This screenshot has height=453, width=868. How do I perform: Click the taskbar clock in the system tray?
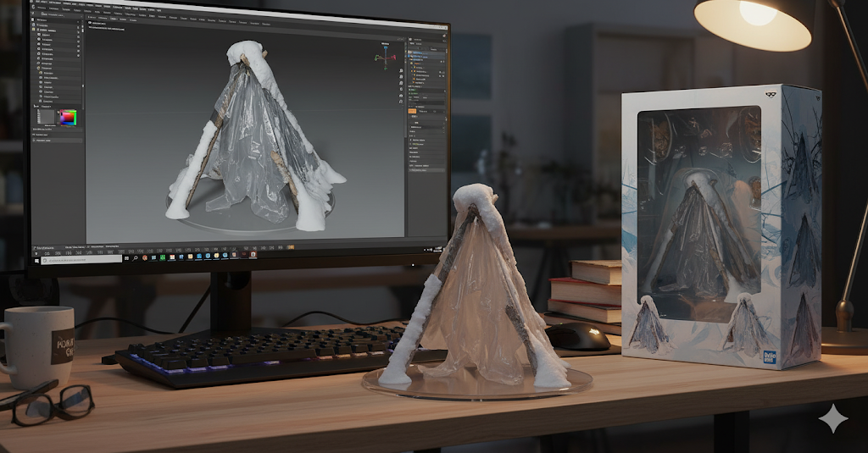437,250
